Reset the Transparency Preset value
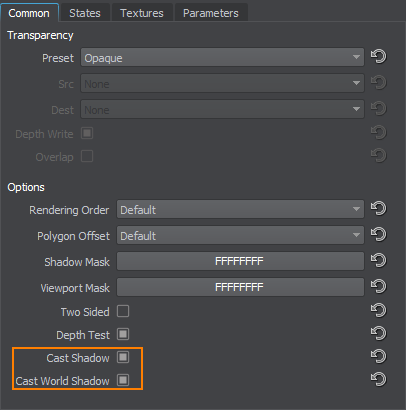This screenshot has width=406, height=410. (x=378, y=56)
